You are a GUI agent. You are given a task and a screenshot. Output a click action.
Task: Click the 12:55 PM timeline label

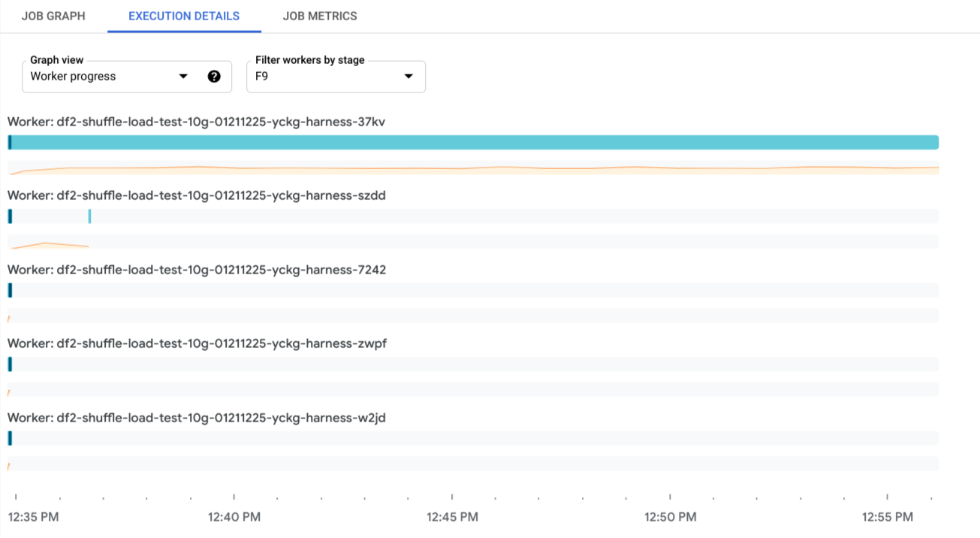coord(887,517)
